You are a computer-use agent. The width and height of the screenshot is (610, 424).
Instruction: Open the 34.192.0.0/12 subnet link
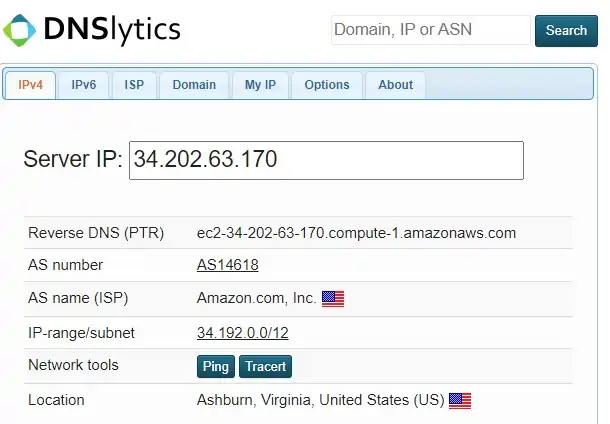(243, 332)
